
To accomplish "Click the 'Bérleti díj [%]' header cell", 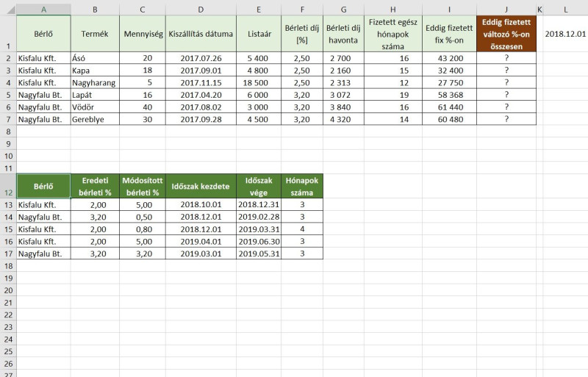I will [x=302, y=34].
